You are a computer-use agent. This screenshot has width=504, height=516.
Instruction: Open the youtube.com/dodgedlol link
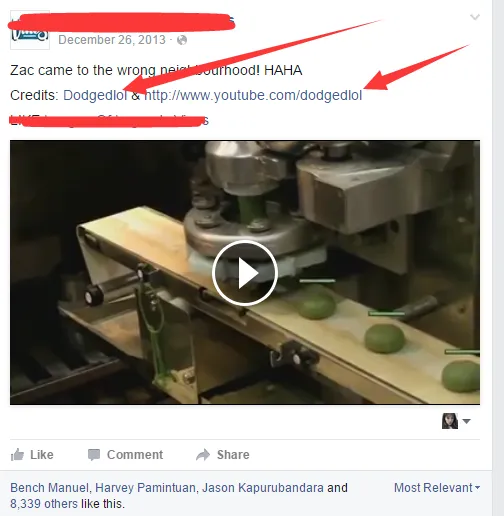253,95
